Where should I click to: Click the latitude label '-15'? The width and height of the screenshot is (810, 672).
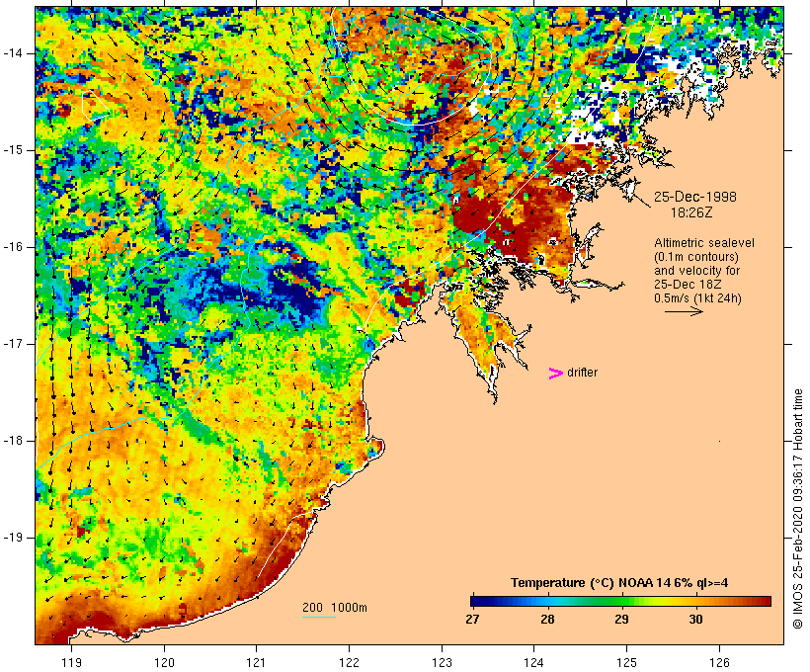[13, 150]
